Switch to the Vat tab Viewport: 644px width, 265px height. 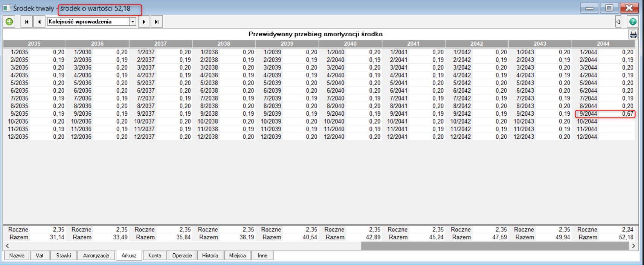coord(40,256)
